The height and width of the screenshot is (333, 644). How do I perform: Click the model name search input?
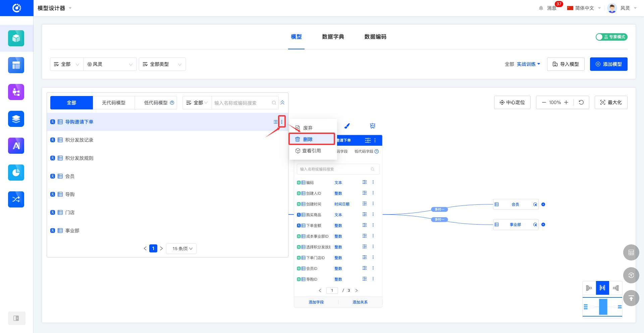245,103
